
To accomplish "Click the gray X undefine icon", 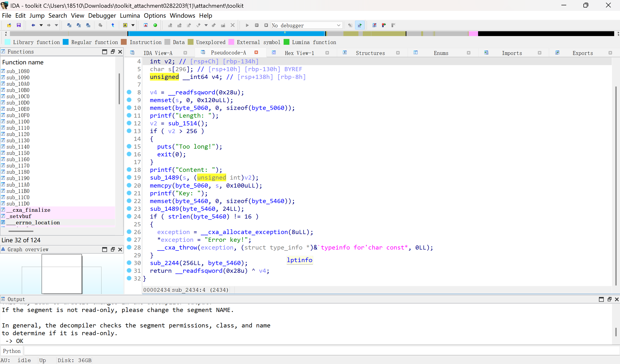I will (x=232, y=25).
